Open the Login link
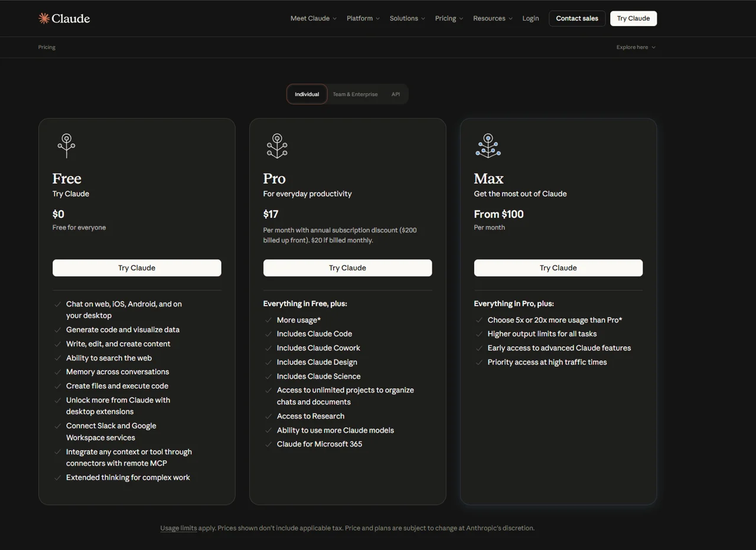 530,18
